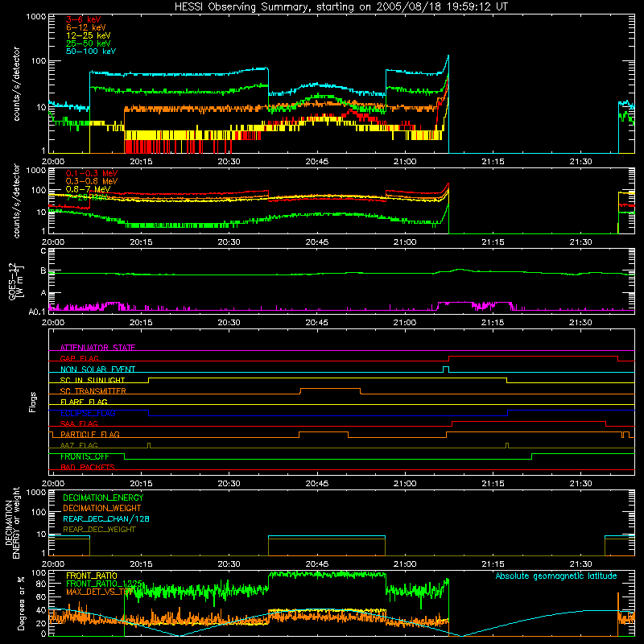
Task: Click the 20:45 tick label under GOES panel
Action: 316,323
